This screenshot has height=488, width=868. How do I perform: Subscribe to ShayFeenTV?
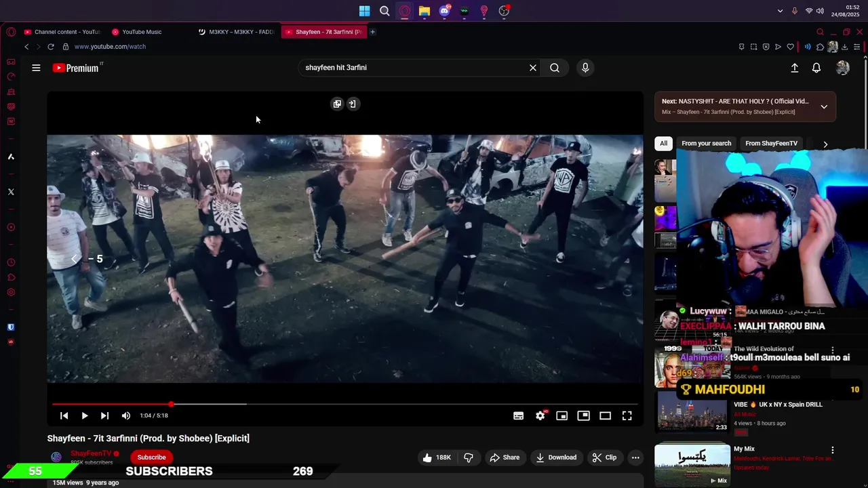click(x=152, y=457)
